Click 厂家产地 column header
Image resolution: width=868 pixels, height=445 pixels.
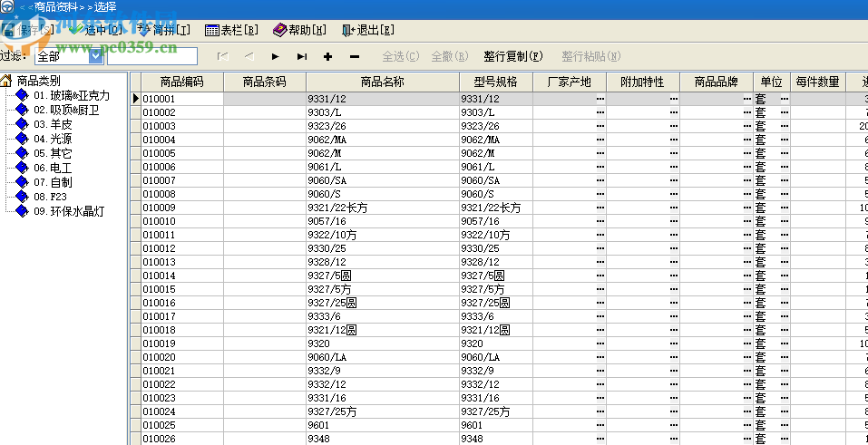tap(570, 82)
